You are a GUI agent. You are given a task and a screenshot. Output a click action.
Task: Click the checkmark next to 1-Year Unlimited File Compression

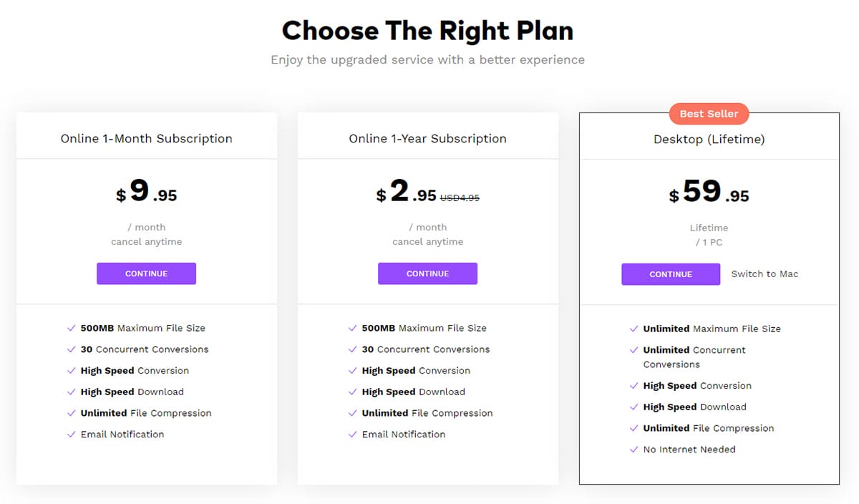tap(352, 414)
